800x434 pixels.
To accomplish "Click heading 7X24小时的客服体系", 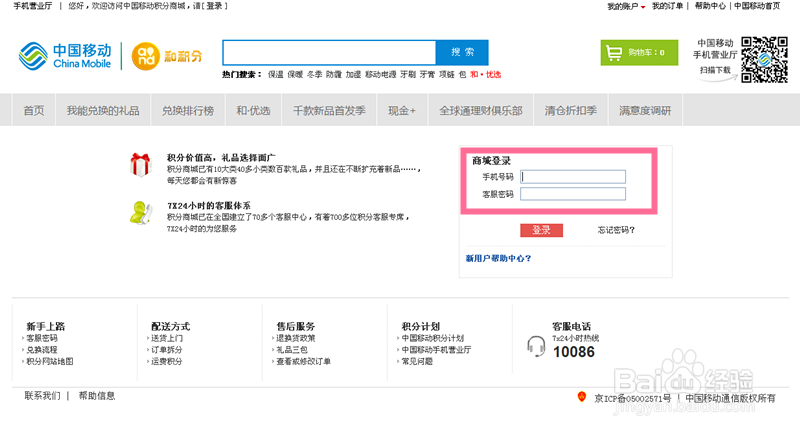I will coord(209,206).
